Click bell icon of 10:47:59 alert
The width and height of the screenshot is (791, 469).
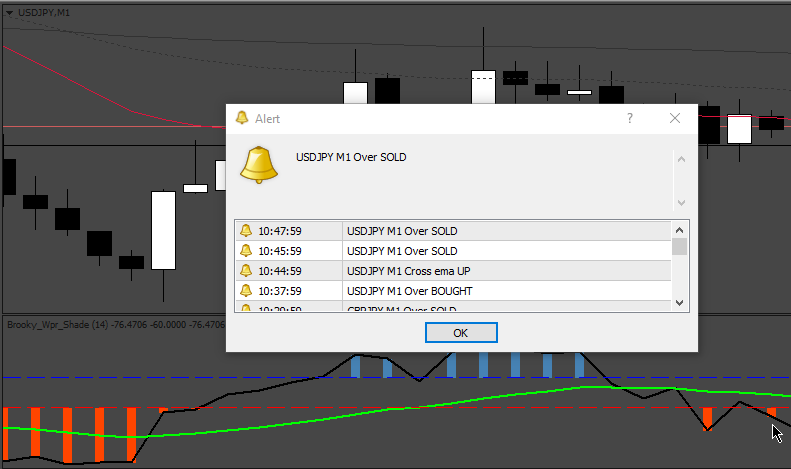(246, 231)
